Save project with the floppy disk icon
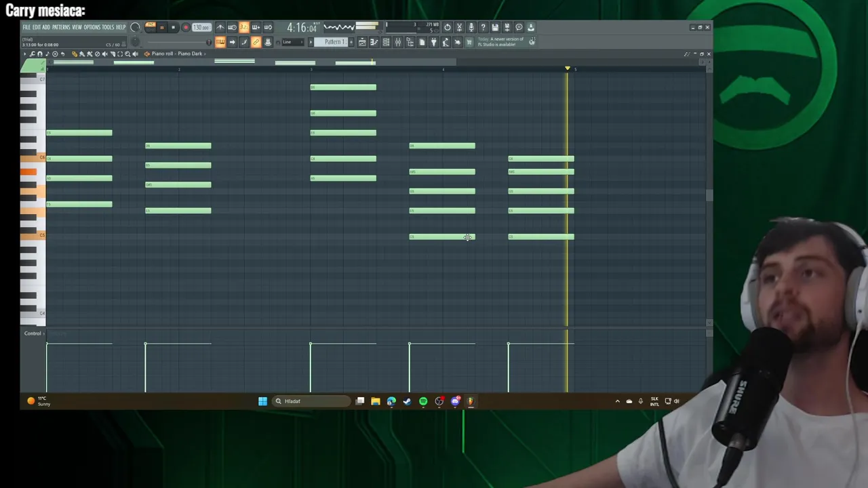 point(495,27)
